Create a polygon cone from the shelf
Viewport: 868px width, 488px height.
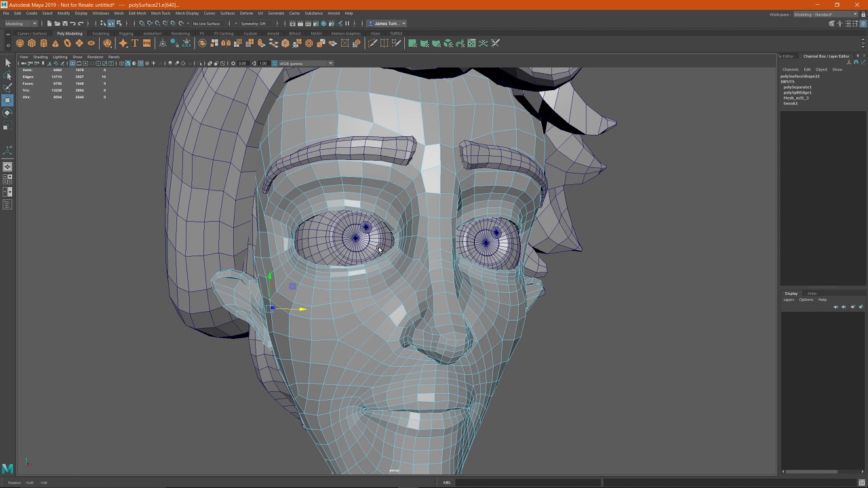click(x=56, y=43)
